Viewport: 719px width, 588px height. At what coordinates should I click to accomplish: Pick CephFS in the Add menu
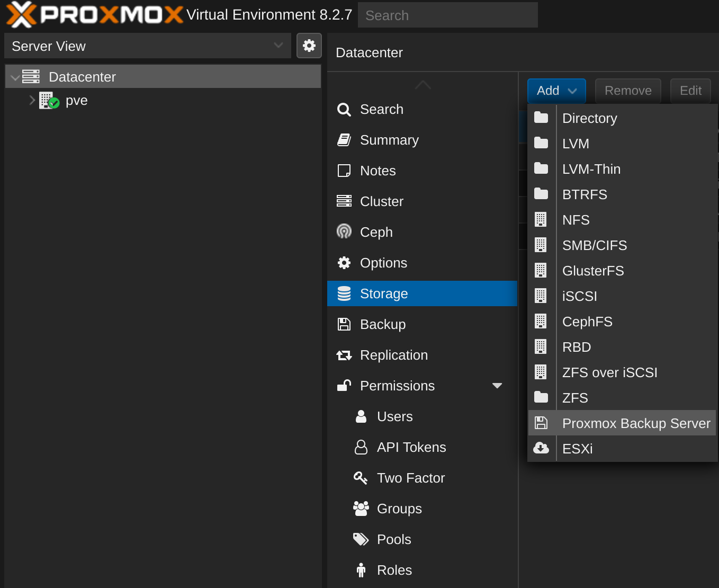click(x=622, y=321)
